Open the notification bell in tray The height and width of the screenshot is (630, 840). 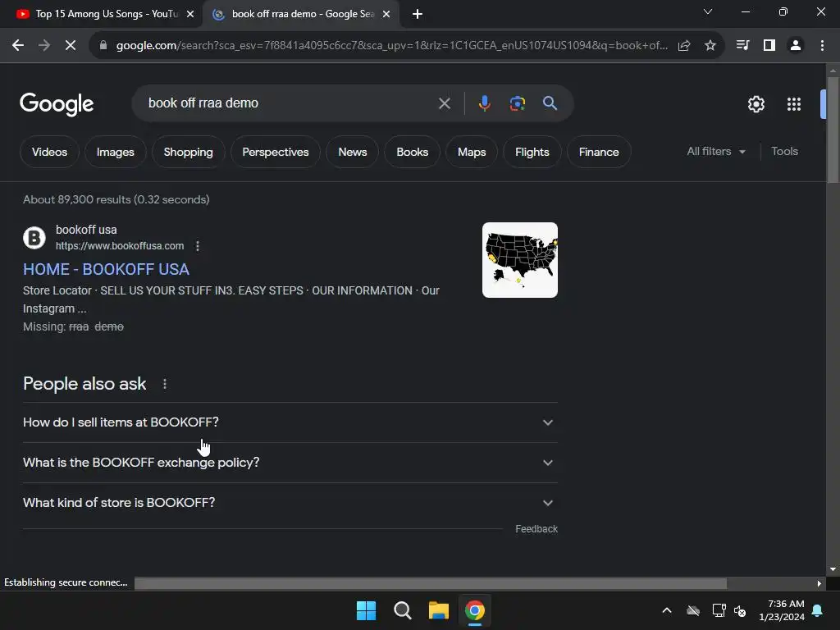click(818, 610)
